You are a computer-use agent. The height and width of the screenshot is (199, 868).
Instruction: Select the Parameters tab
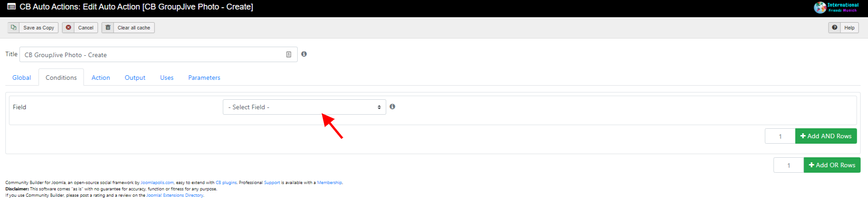tap(204, 78)
